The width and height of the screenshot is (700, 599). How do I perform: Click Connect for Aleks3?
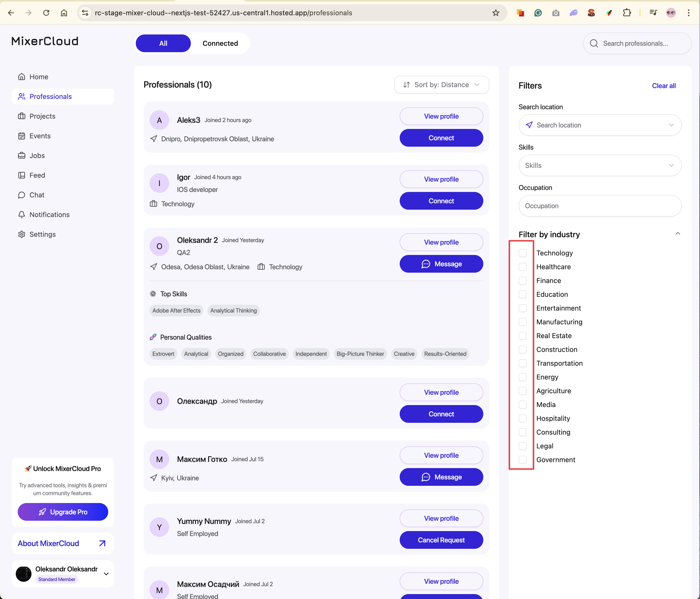point(441,138)
